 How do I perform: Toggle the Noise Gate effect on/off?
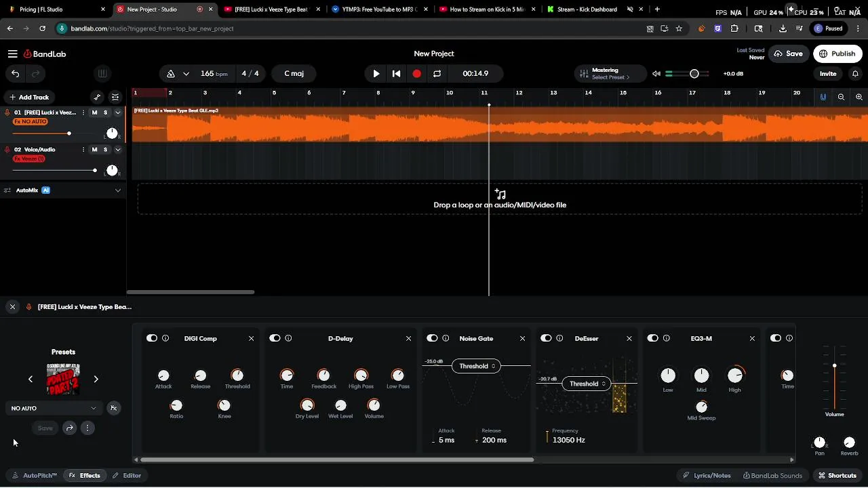[432, 338]
